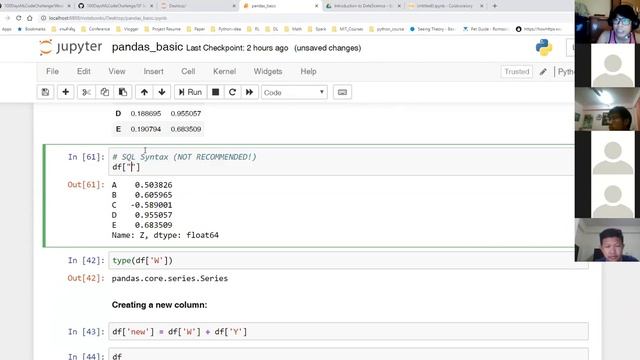Click the Python logo icon
Viewport: 640px width, 360px height.
click(544, 47)
